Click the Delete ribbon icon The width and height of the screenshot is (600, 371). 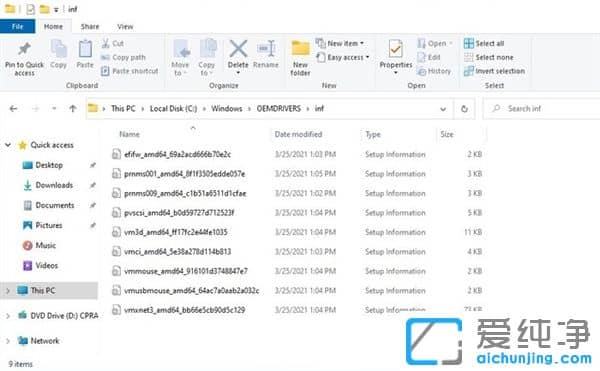[x=238, y=49]
